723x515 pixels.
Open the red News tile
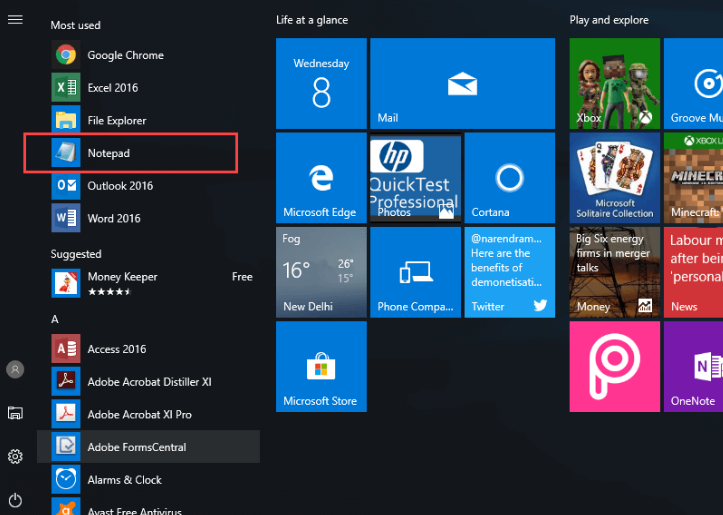pyautogui.click(x=693, y=272)
